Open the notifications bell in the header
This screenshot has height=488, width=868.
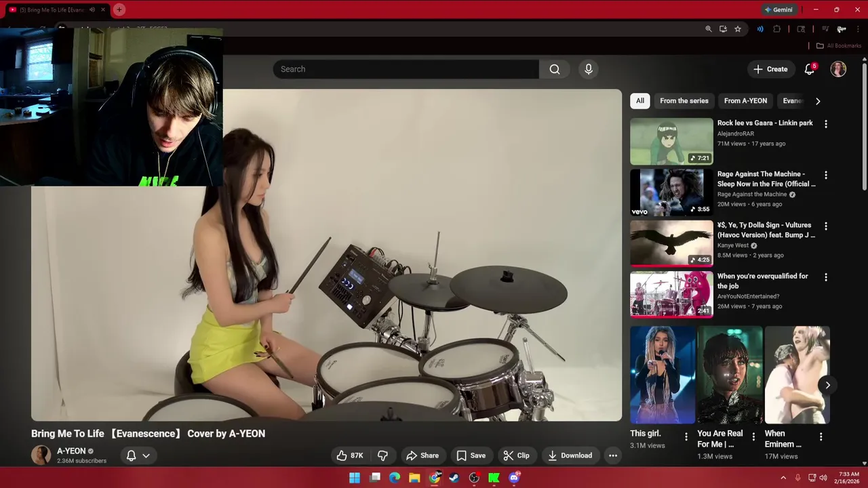tap(810, 69)
